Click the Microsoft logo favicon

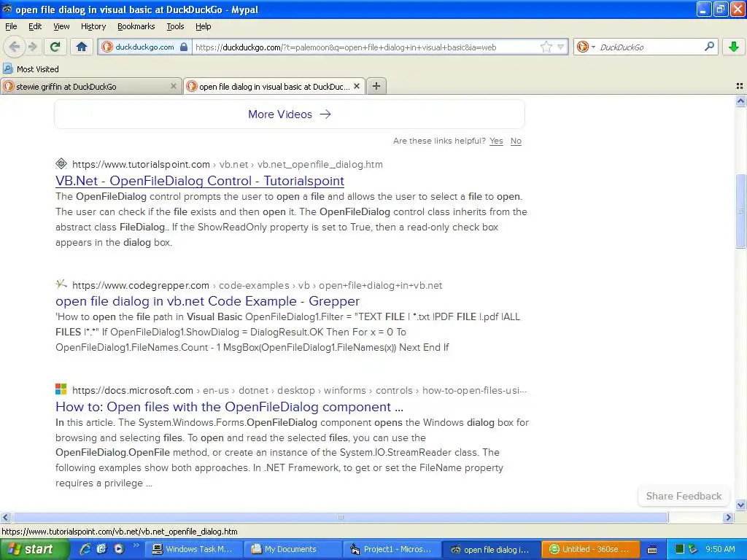pos(61,389)
